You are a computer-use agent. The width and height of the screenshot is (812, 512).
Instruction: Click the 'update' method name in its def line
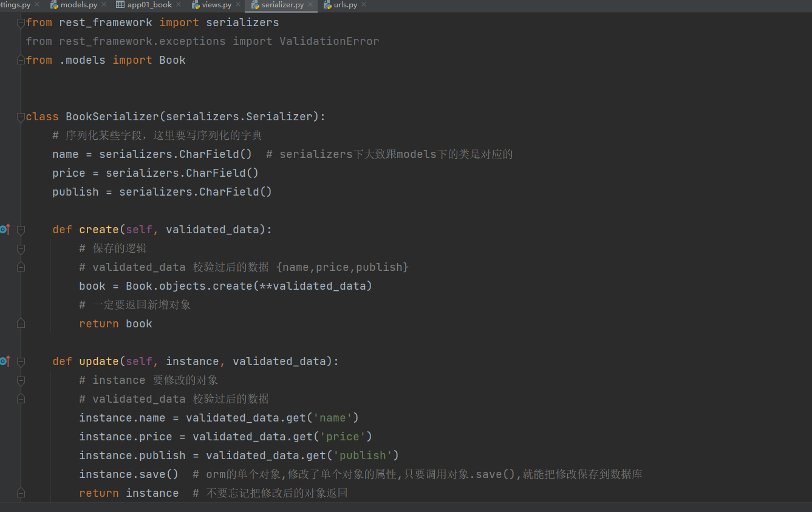pos(99,361)
